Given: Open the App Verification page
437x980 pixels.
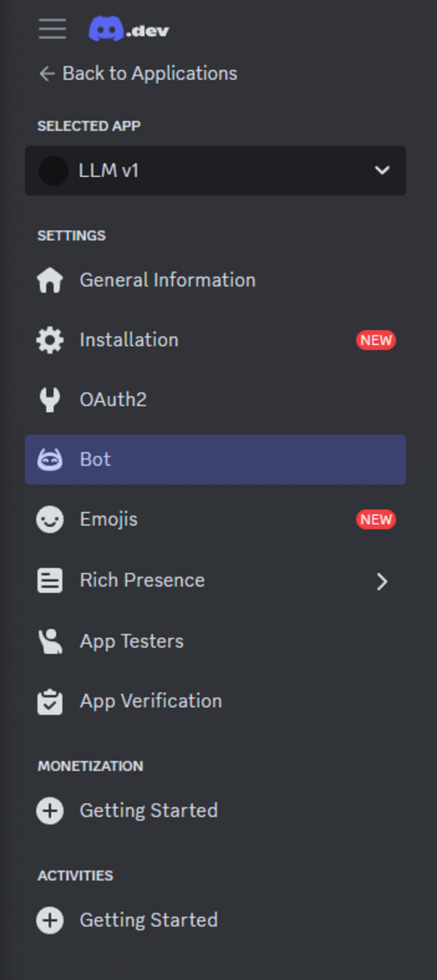Looking at the screenshot, I should pos(151,701).
